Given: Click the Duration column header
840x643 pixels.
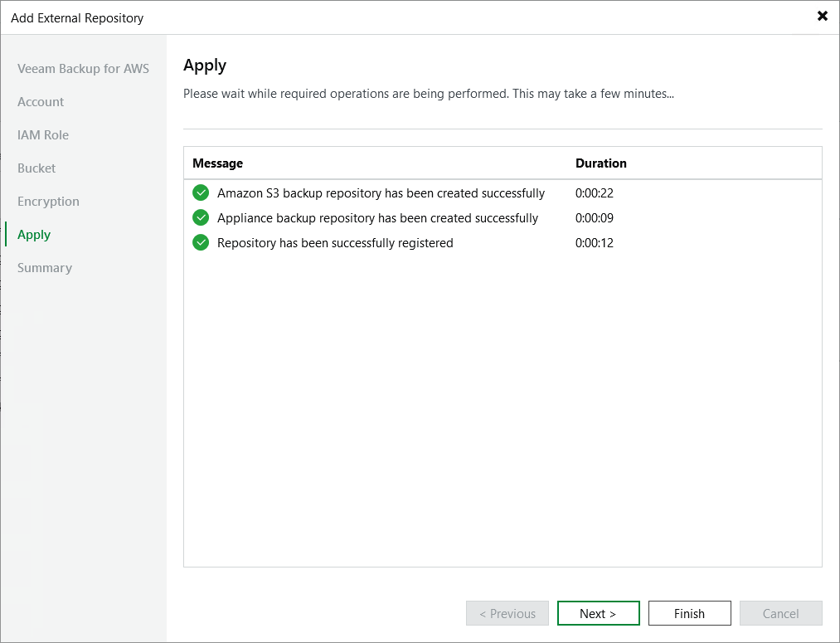Looking at the screenshot, I should 600,163.
